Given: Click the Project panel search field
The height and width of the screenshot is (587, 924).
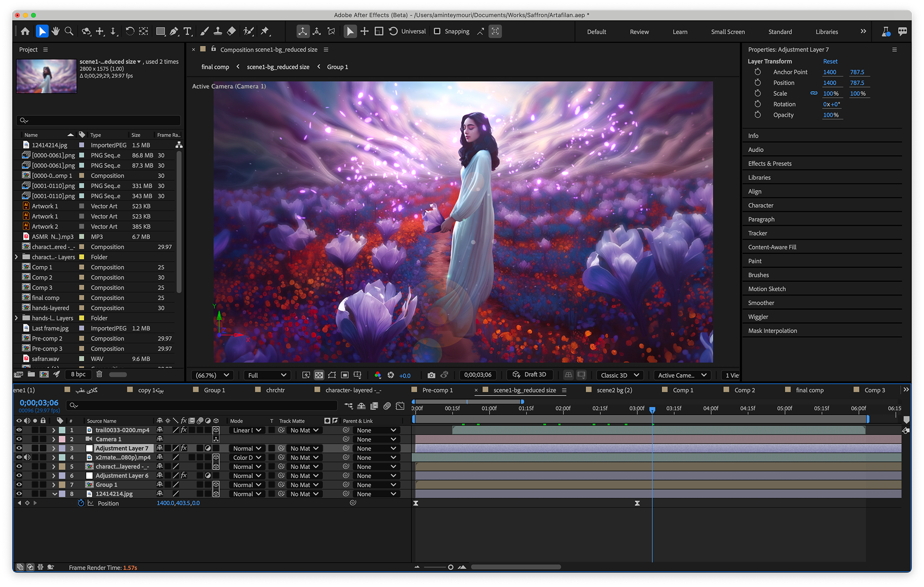Looking at the screenshot, I should [99, 120].
